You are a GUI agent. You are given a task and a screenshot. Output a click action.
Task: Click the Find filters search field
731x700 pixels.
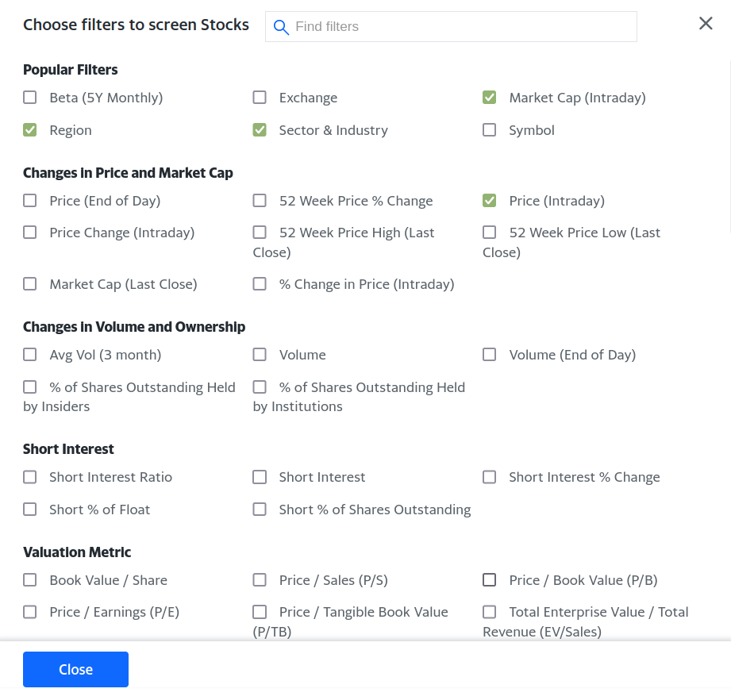(x=460, y=27)
